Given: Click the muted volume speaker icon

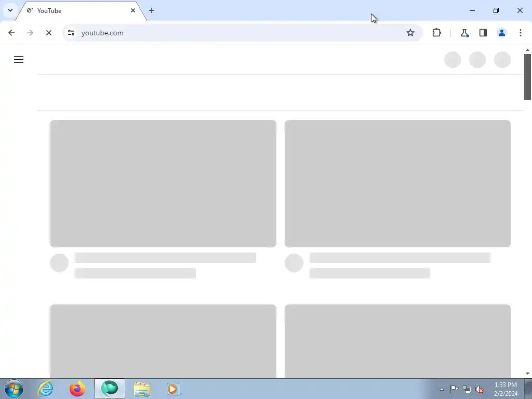Looking at the screenshot, I should pyautogui.click(x=480, y=389).
